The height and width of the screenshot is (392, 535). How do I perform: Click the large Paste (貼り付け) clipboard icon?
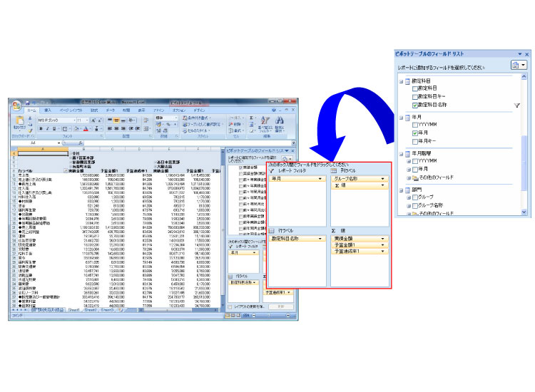tap(20, 120)
